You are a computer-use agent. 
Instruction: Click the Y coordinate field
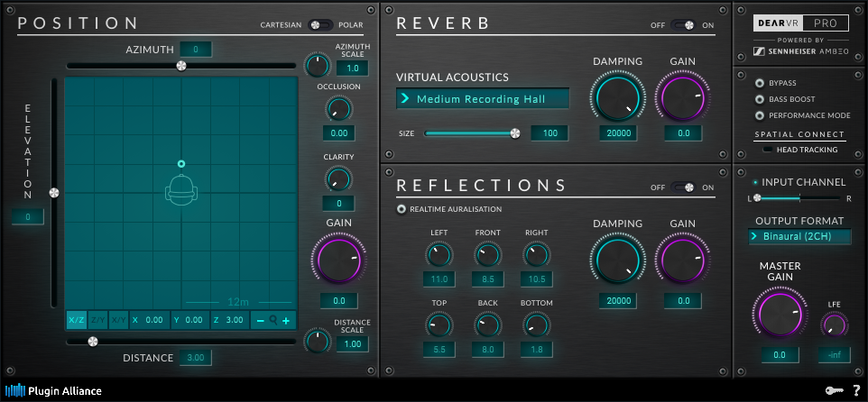[191, 320]
